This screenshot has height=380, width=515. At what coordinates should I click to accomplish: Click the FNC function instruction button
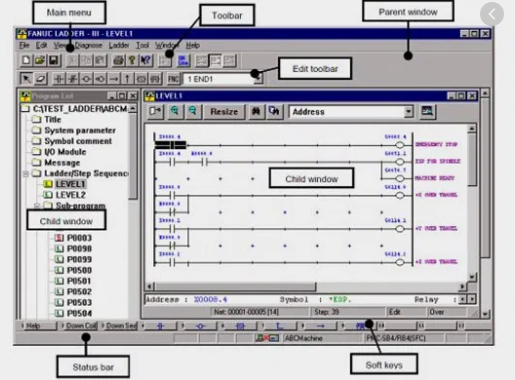click(x=173, y=79)
